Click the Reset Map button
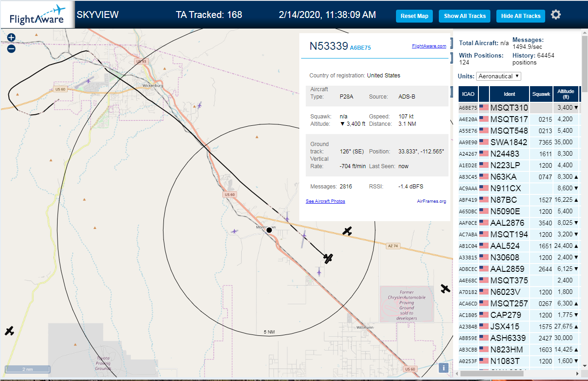The image size is (588, 381). click(414, 16)
